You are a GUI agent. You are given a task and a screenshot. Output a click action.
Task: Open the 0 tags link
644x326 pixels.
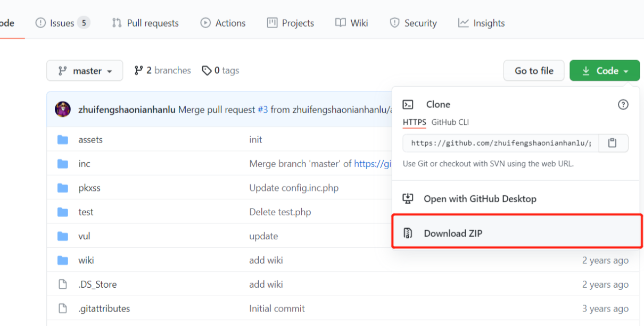220,70
